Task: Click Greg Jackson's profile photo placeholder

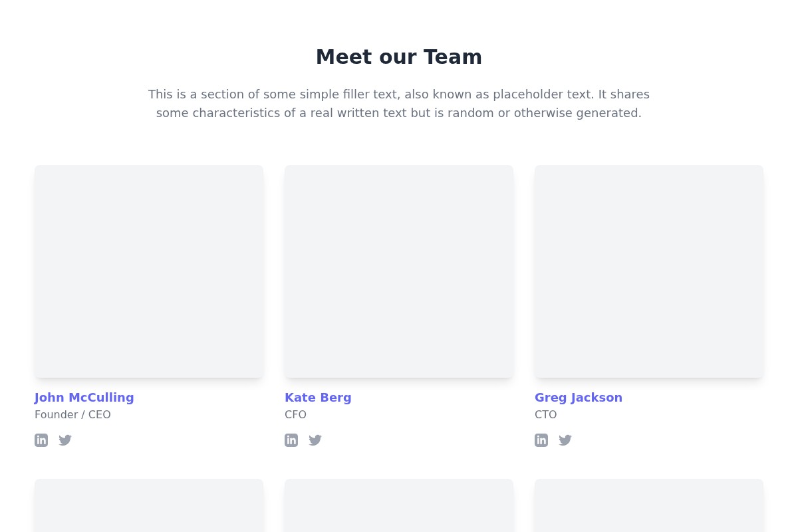Action: [649, 271]
